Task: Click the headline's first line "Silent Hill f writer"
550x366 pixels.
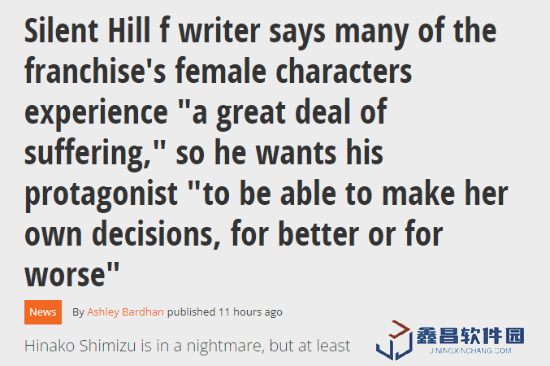Action: 142,31
